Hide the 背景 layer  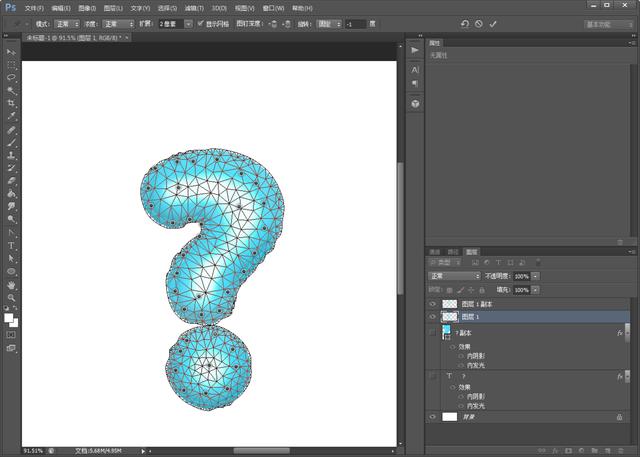[x=433, y=417]
